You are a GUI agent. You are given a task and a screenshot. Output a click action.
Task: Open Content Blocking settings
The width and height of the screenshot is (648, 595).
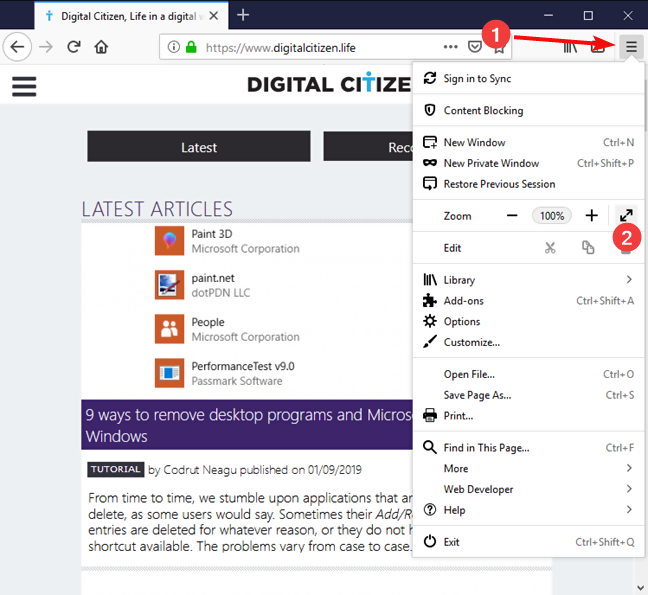click(x=529, y=110)
